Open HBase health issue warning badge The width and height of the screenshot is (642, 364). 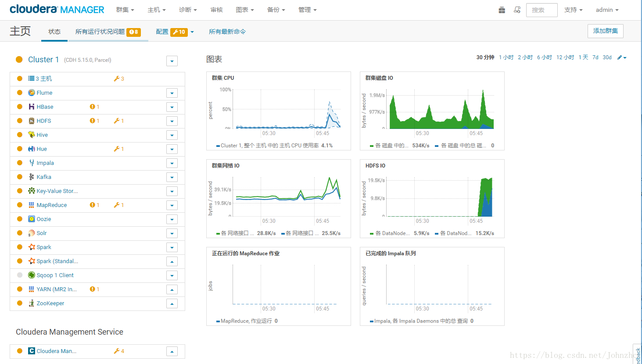tap(94, 107)
